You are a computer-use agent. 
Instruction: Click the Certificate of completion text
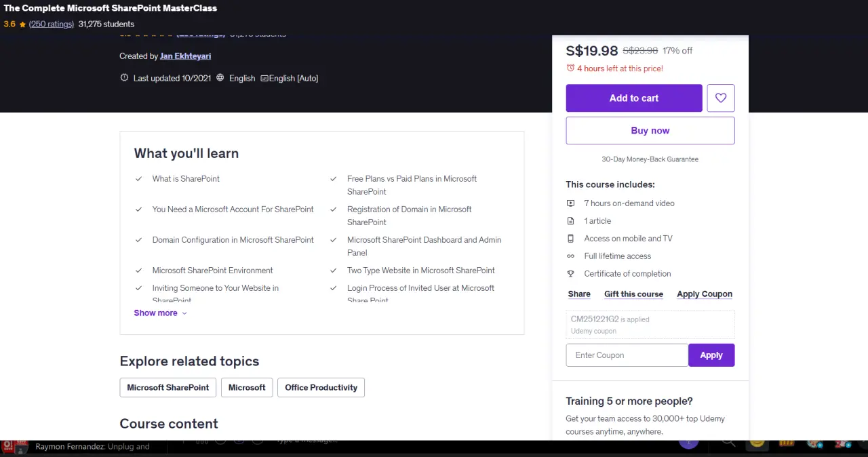627,274
